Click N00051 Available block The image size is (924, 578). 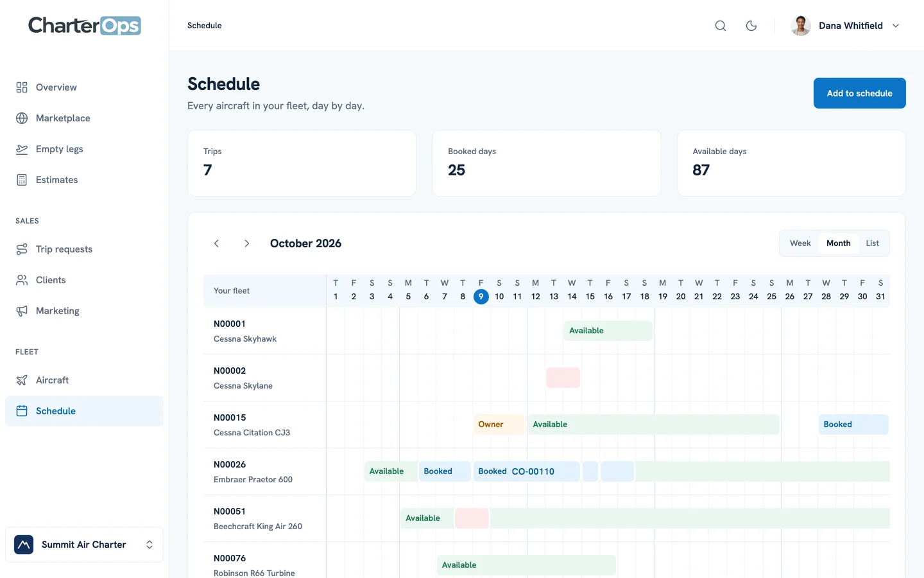427,518
